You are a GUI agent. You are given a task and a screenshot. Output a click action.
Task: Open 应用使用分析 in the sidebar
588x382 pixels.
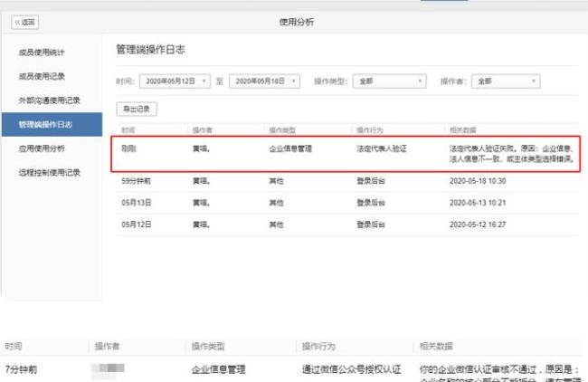42,148
